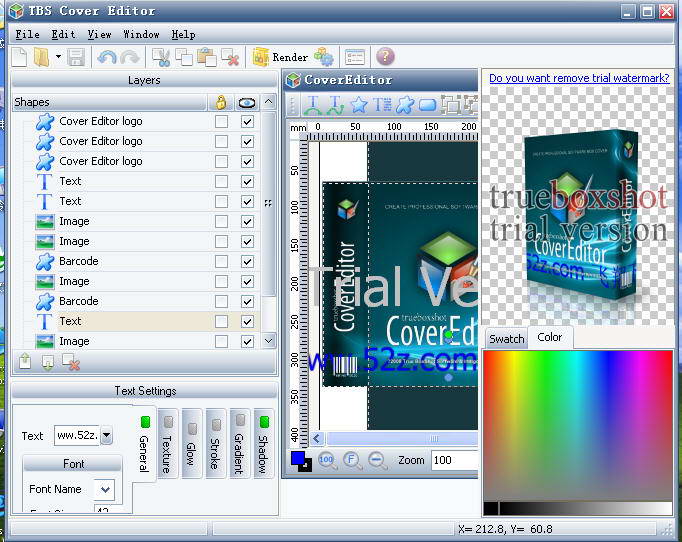The image size is (682, 542).
Task: Open file with the folder icon
Action: coord(42,57)
